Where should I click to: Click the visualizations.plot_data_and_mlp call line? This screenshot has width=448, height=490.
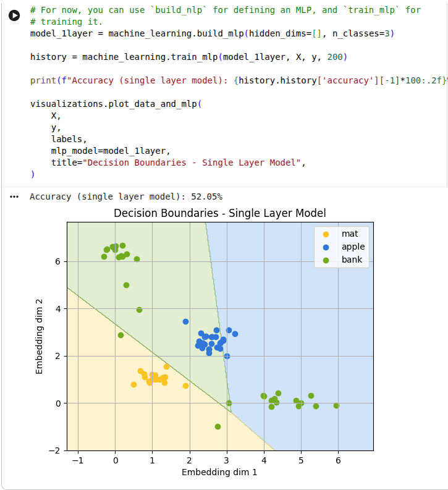point(116,104)
